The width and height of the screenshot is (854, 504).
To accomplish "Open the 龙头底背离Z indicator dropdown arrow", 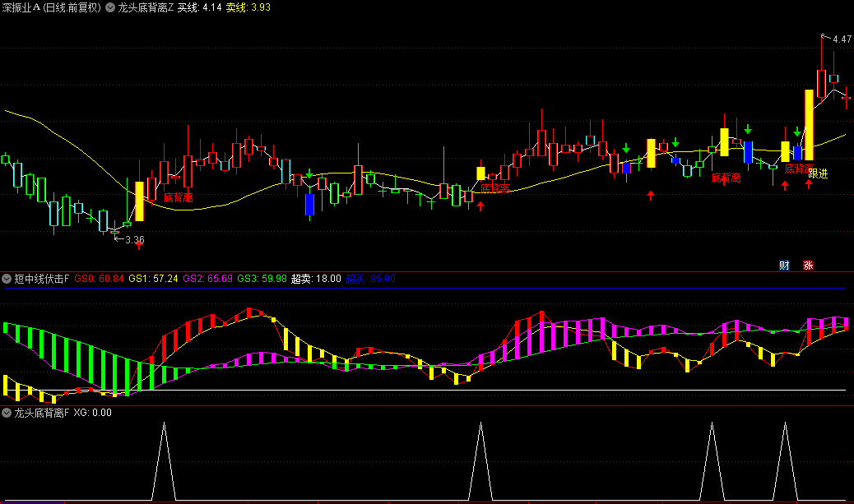I will 110,7.
